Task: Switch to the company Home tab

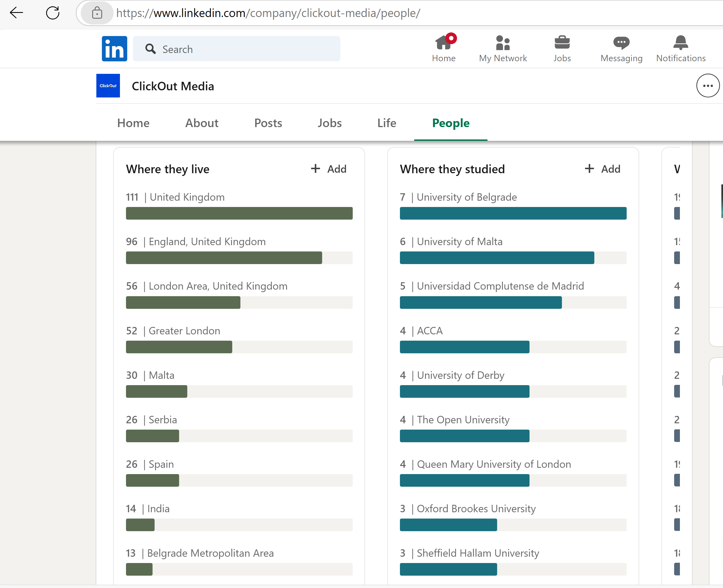Action: [133, 123]
